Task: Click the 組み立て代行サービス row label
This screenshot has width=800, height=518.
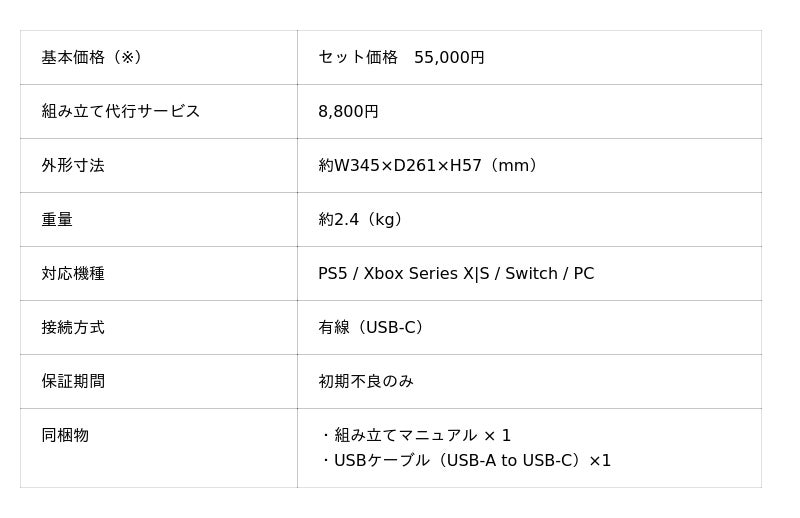Action: click(x=121, y=112)
